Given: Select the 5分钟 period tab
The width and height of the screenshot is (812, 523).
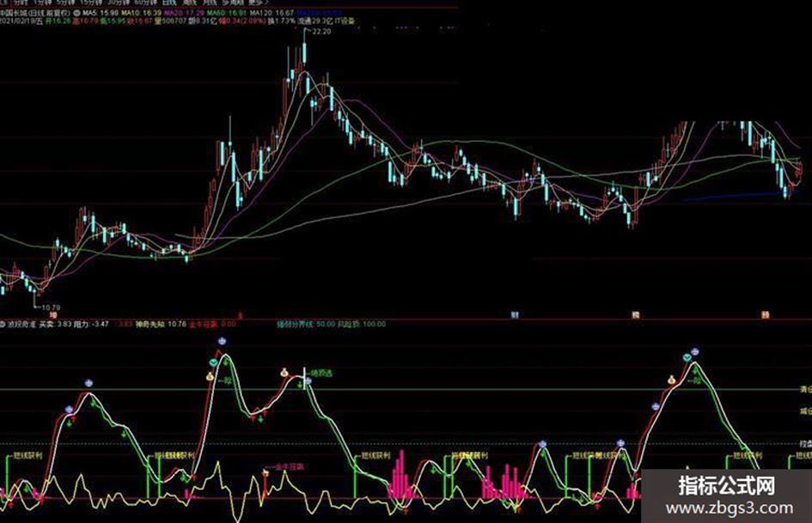Looking at the screenshot, I should click(x=66, y=3).
